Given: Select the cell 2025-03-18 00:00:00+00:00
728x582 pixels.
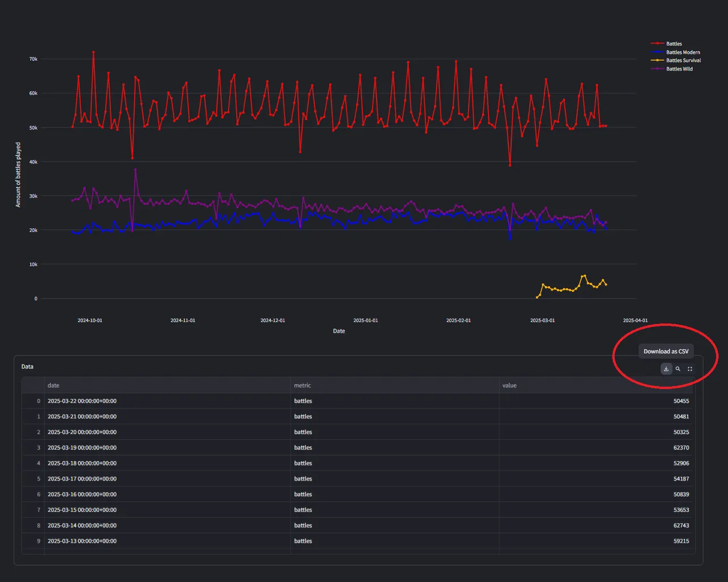Looking at the screenshot, I should point(167,463).
